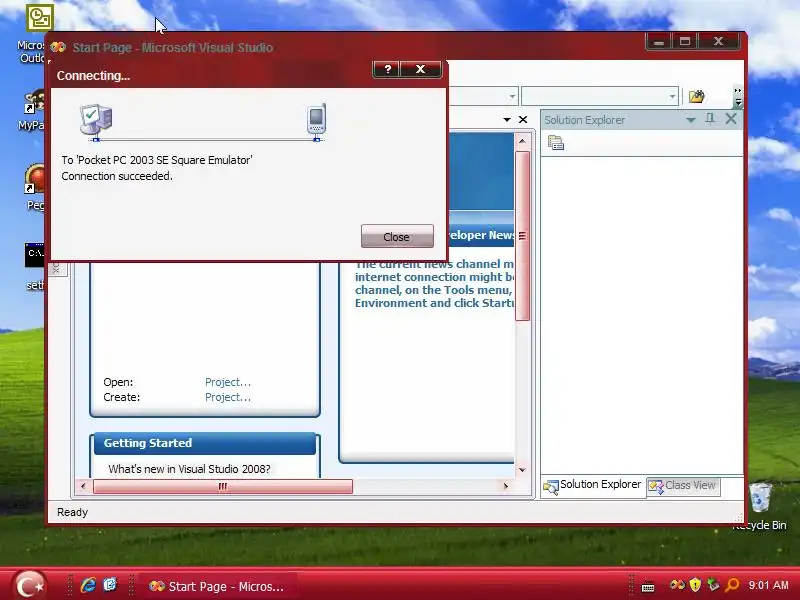This screenshot has width=800, height=600.
Task: Click the Find in Files toolbar icon
Action: 696,96
